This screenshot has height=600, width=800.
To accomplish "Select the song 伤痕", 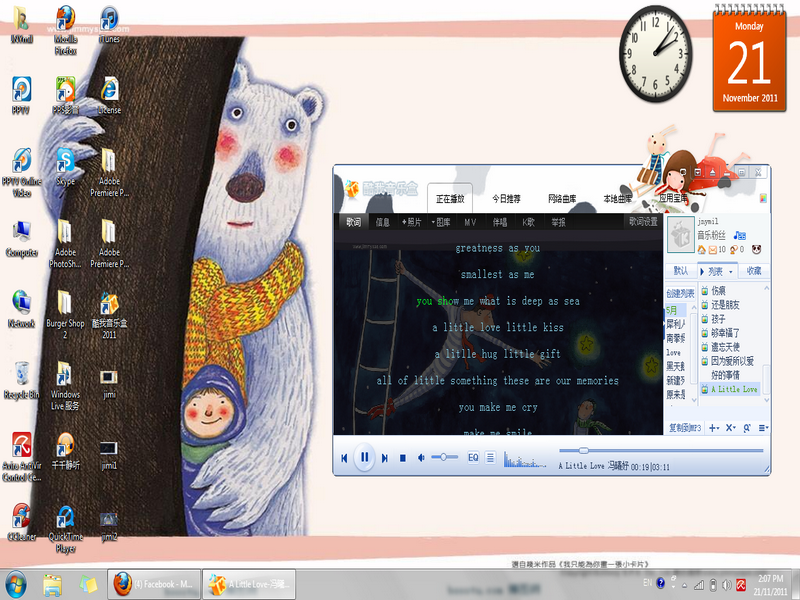I will coord(718,290).
